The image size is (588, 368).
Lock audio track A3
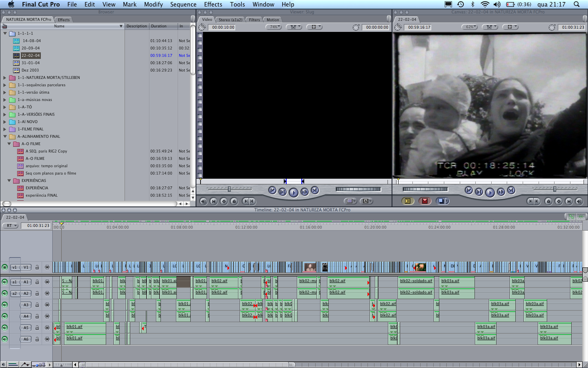[37, 305]
